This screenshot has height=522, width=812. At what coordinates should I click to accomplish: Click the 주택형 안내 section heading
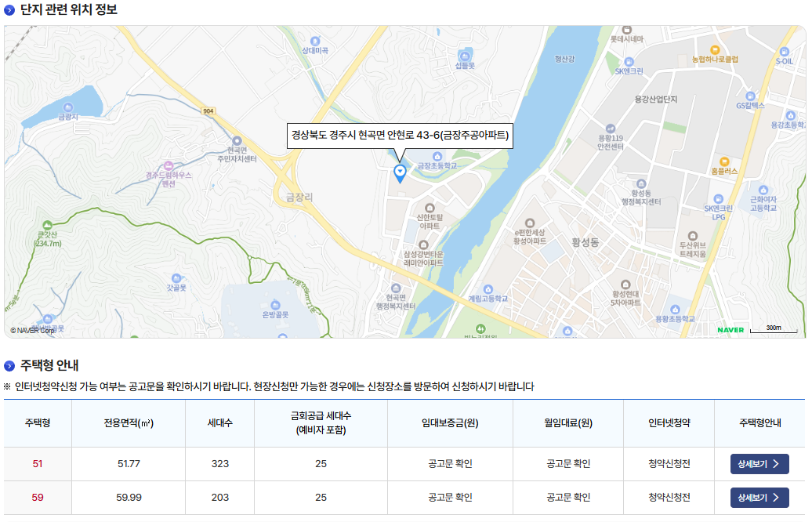coord(49,365)
